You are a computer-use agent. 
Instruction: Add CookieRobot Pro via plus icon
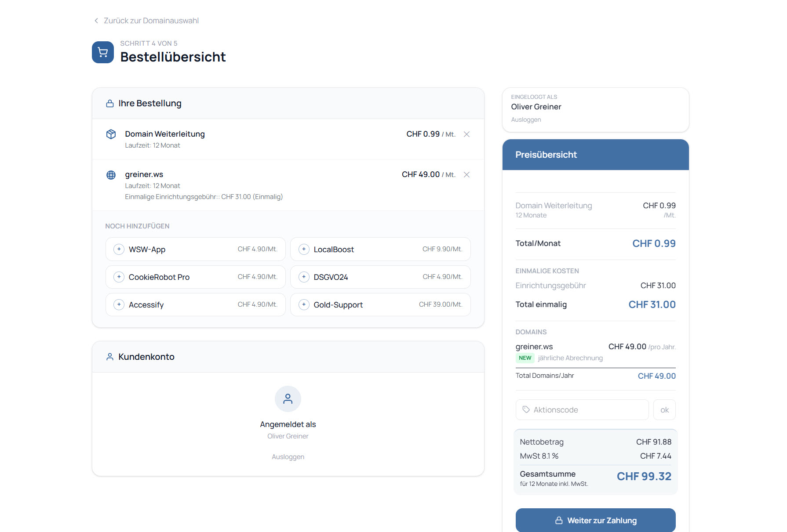119,277
